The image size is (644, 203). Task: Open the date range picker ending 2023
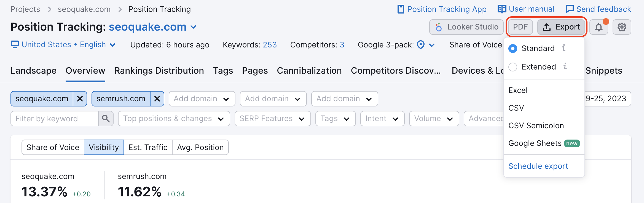(x=608, y=99)
